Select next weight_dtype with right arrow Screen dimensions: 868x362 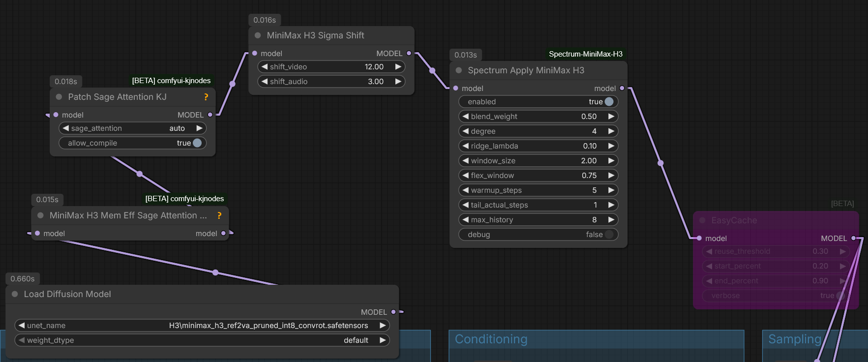383,340
